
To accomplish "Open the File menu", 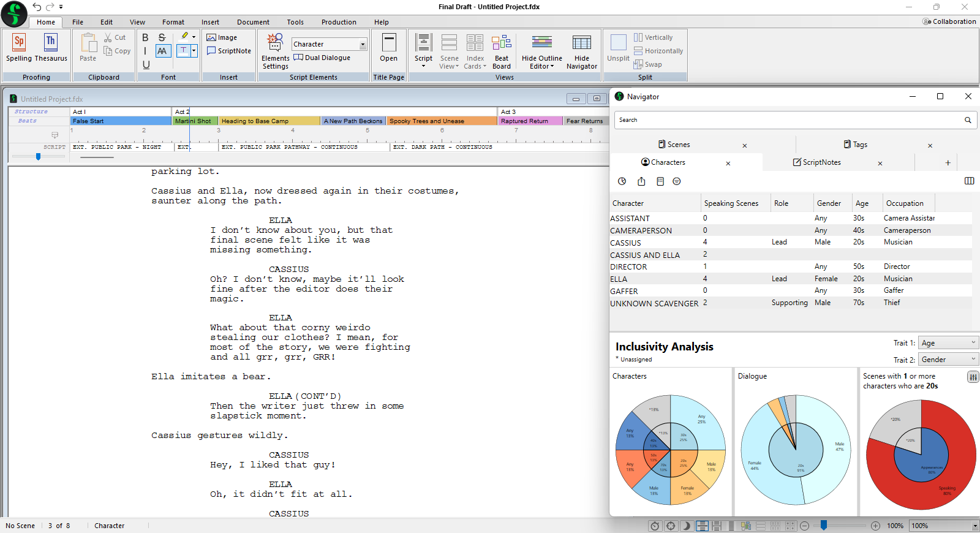I will click(x=78, y=22).
